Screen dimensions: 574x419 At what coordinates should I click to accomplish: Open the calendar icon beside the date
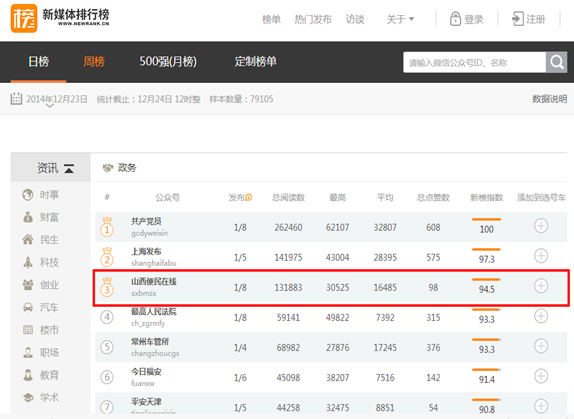point(16,98)
